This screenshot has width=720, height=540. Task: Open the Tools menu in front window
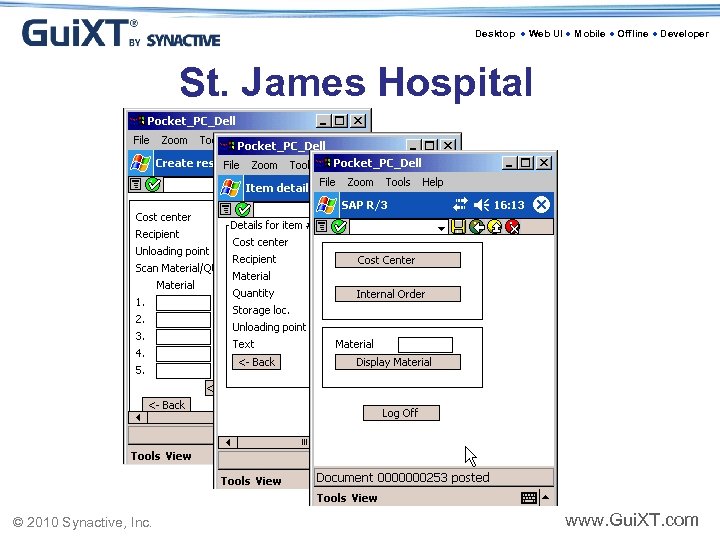click(398, 182)
